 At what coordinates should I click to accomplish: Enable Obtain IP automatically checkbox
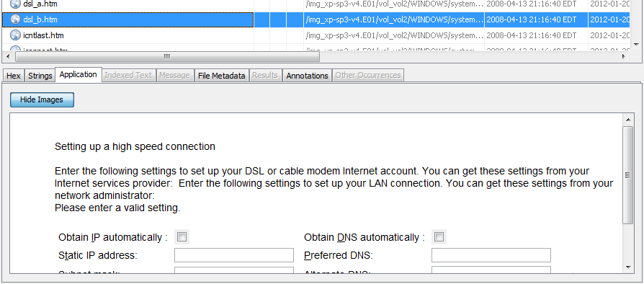(x=182, y=237)
